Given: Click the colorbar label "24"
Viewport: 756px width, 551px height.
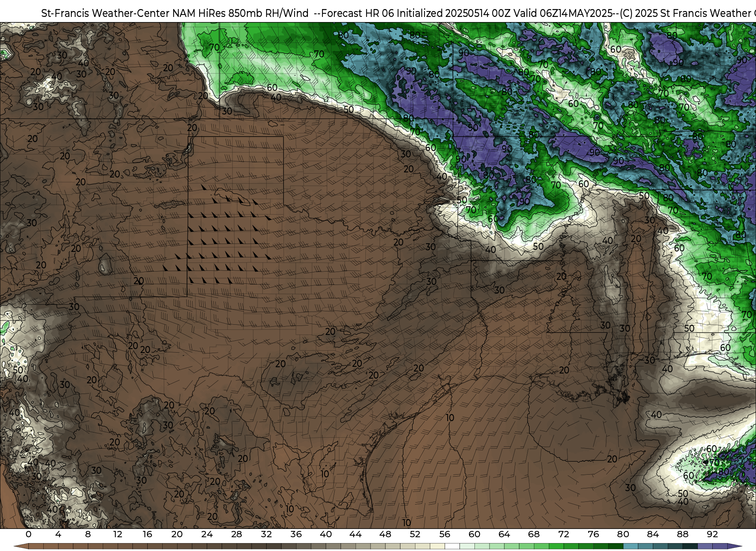Looking at the screenshot, I should tap(207, 534).
